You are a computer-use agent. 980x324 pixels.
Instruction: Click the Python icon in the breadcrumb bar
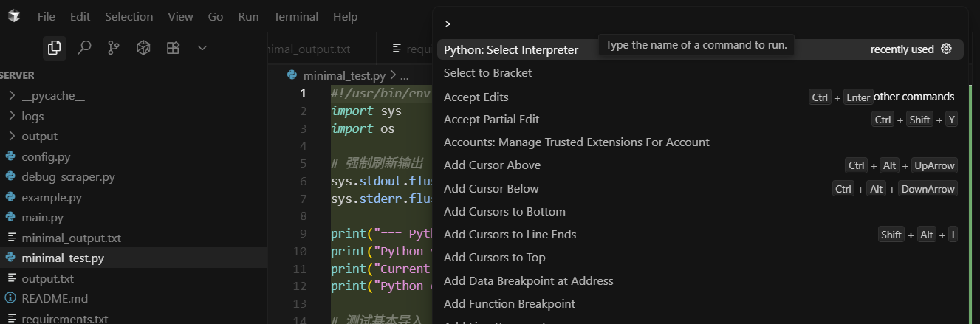click(x=292, y=75)
